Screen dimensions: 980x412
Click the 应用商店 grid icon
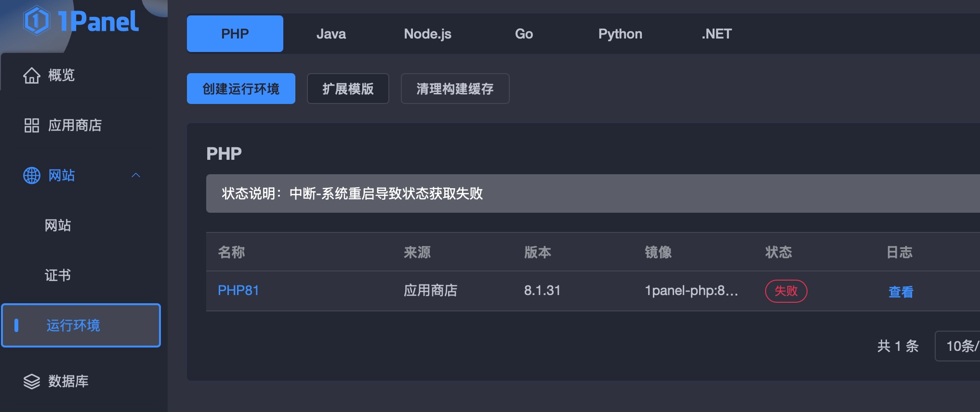coord(31,125)
